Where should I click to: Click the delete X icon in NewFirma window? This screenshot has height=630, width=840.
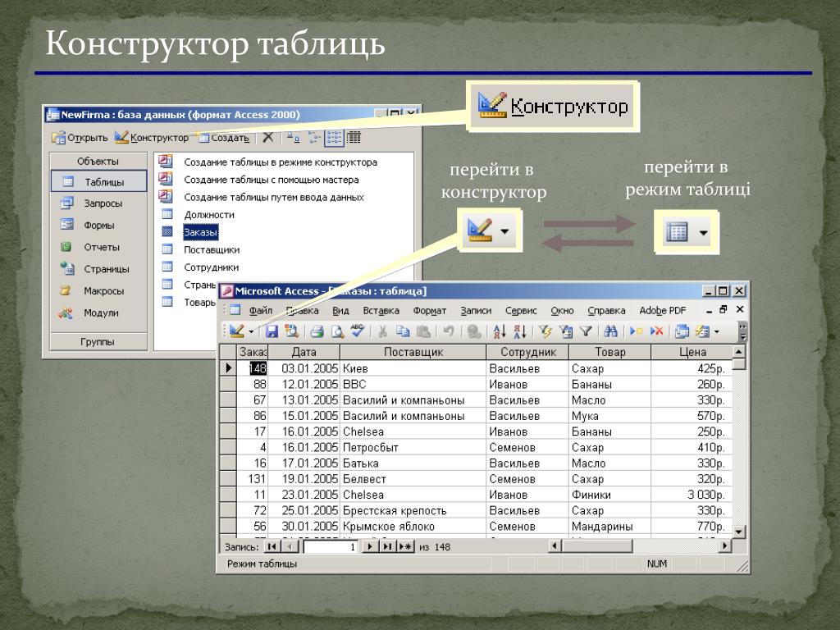point(268,138)
